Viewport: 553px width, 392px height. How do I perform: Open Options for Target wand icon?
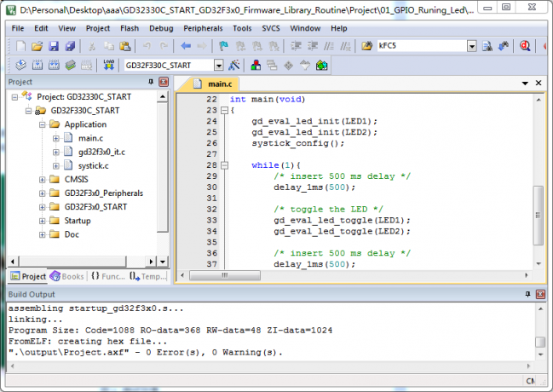(234, 66)
